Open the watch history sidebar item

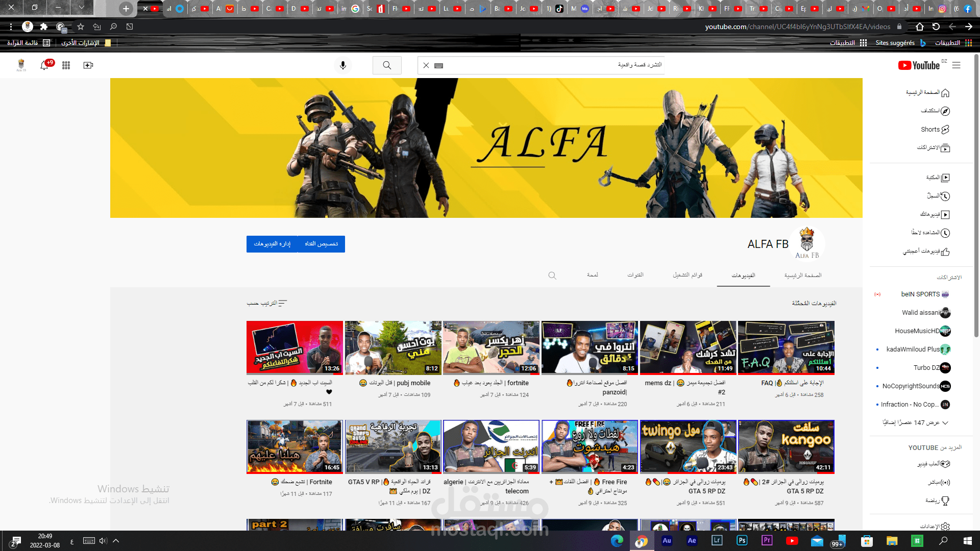coord(938,196)
